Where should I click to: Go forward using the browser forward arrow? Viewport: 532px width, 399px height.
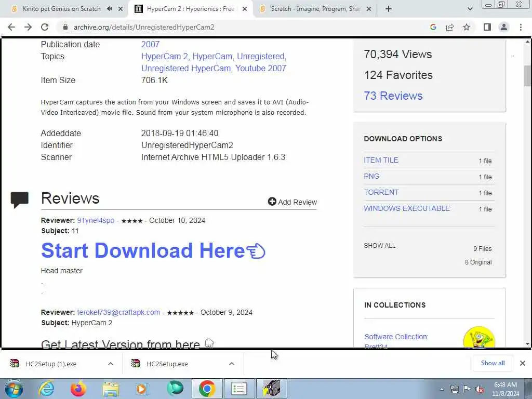tap(28, 27)
